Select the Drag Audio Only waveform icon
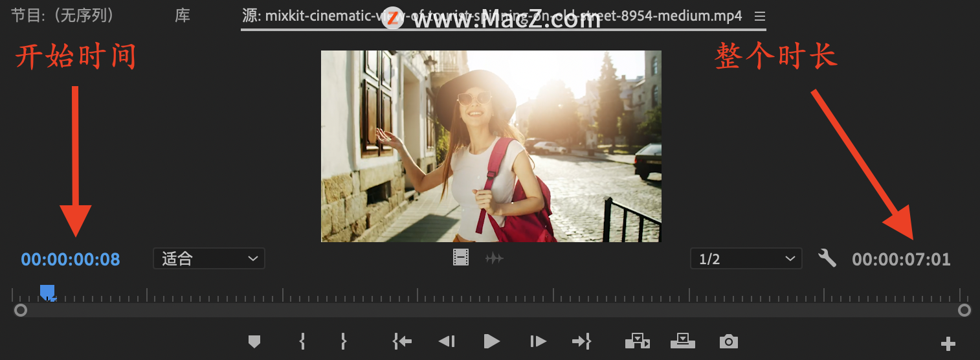The height and width of the screenshot is (360, 980). 495,259
